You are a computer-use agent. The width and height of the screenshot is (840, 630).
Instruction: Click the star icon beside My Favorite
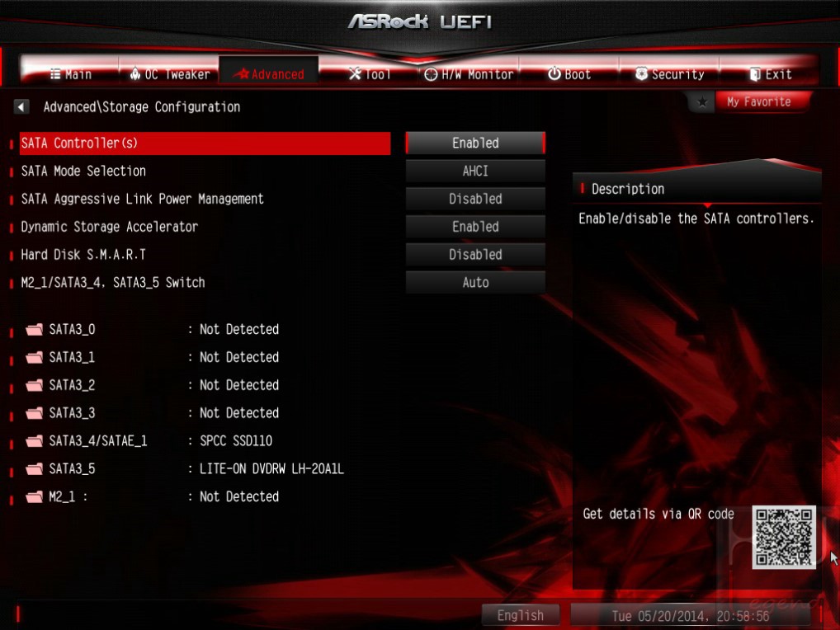(x=701, y=101)
